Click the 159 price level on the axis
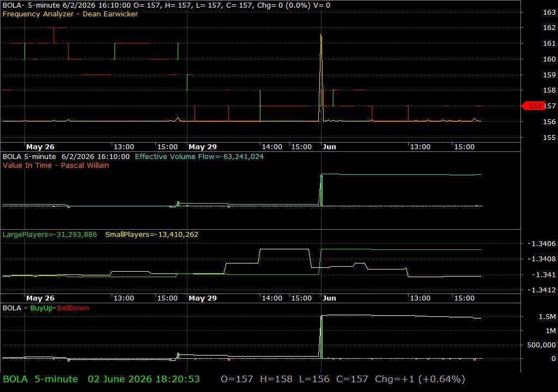The height and width of the screenshot is (392, 558). (x=549, y=75)
